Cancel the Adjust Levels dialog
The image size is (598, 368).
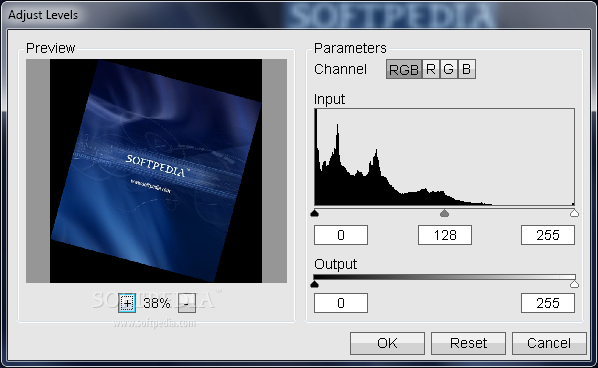[549, 343]
